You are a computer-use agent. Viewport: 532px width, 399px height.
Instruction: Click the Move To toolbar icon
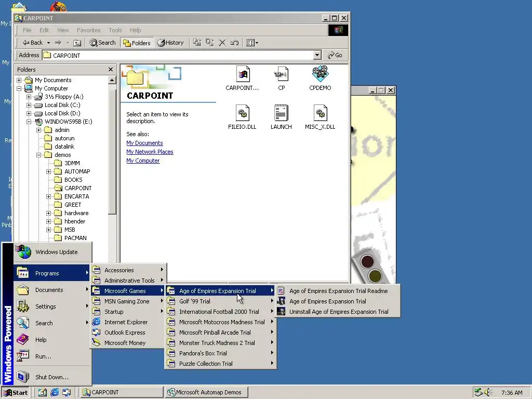coord(197,43)
